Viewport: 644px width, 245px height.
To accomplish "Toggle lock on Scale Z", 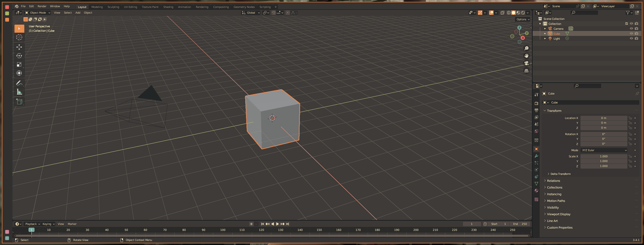I will point(630,166).
